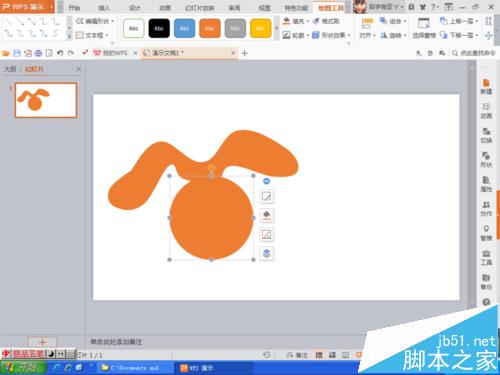Click the undo arrow icon
Viewport: 500px width, 375px height.
click(60, 53)
